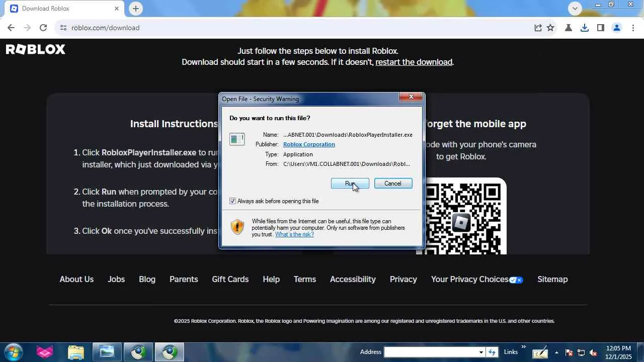644x362 pixels.
Task: Click the What's the risk? link
Action: coord(294,234)
